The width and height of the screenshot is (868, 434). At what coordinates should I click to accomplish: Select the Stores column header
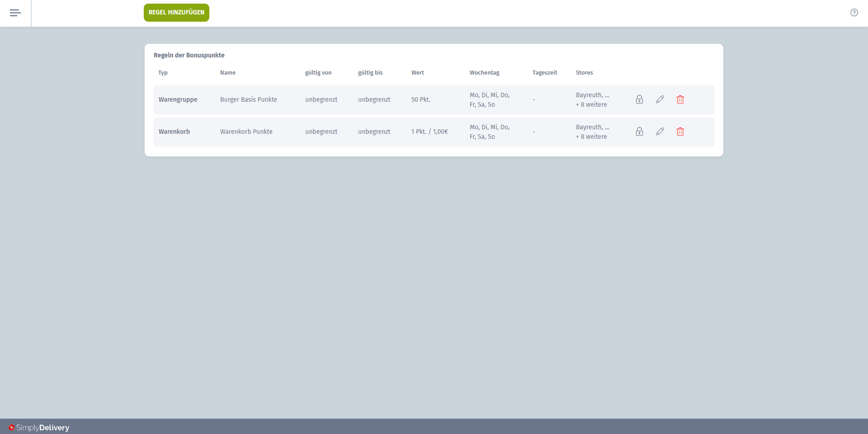tap(585, 73)
